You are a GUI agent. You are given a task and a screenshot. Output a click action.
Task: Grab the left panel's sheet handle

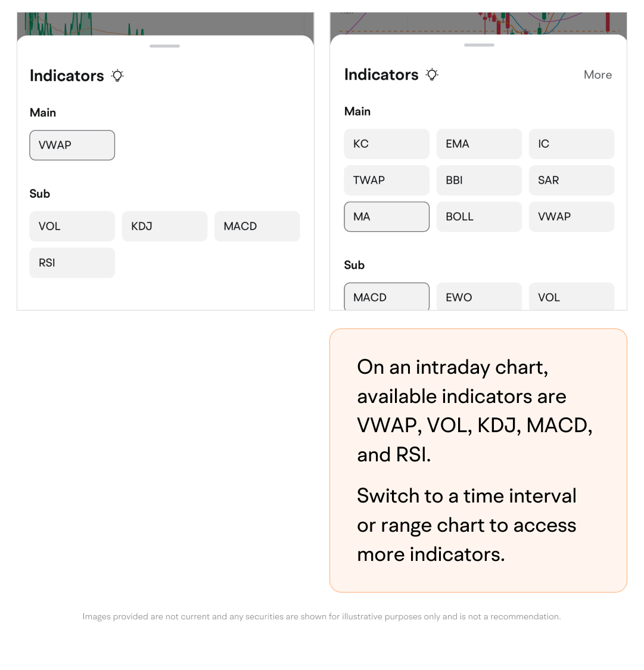pyautogui.click(x=165, y=46)
